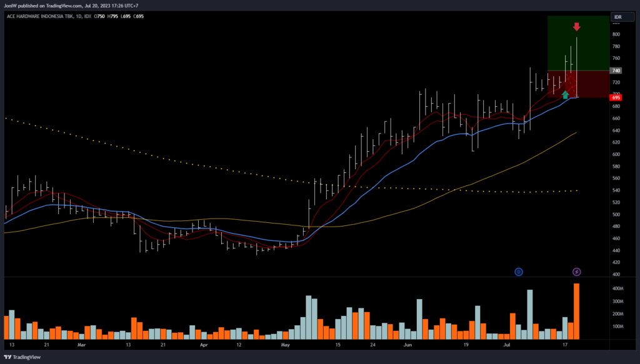The width and height of the screenshot is (640, 364).
Task: Click the red down arrow above latest bar
Action: 576,27
